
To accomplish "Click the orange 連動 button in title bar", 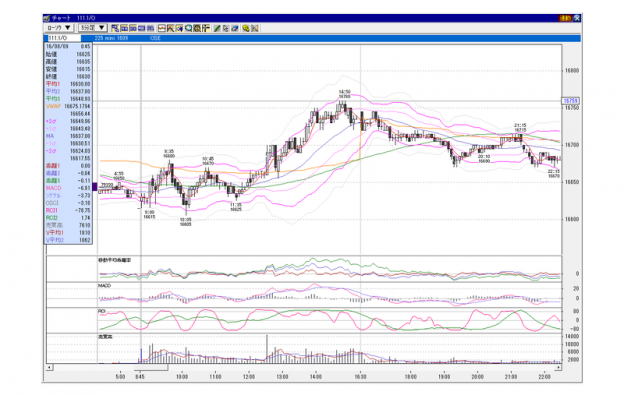I will point(565,18).
